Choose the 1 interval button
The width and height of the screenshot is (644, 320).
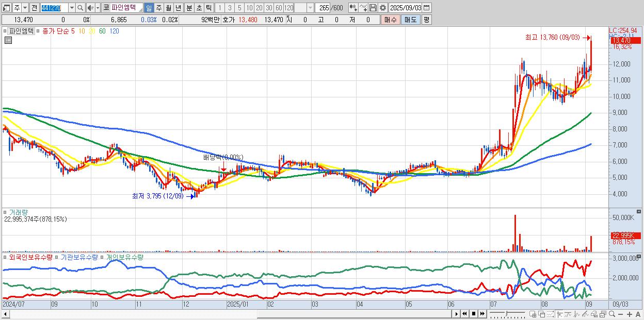[219, 8]
